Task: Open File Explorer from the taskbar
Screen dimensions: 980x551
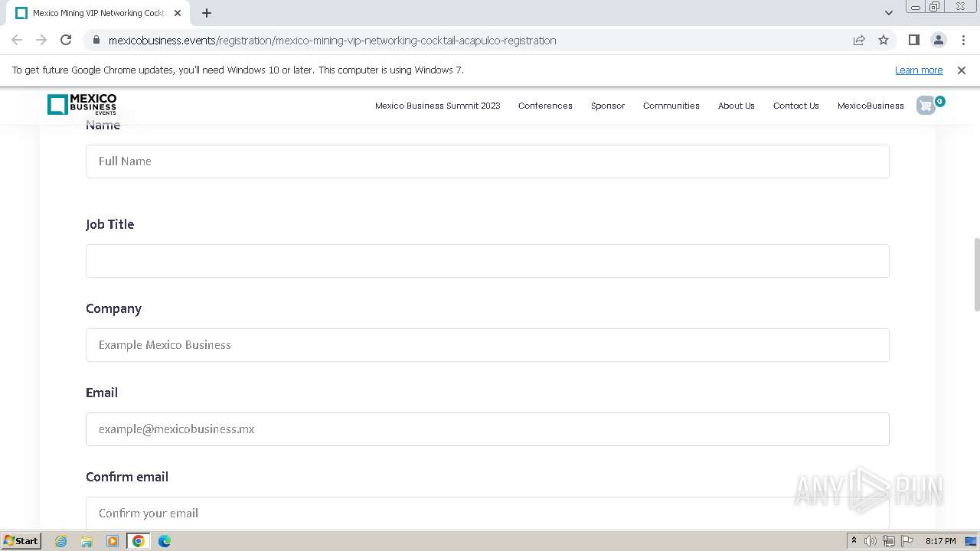Action: pos(87,541)
